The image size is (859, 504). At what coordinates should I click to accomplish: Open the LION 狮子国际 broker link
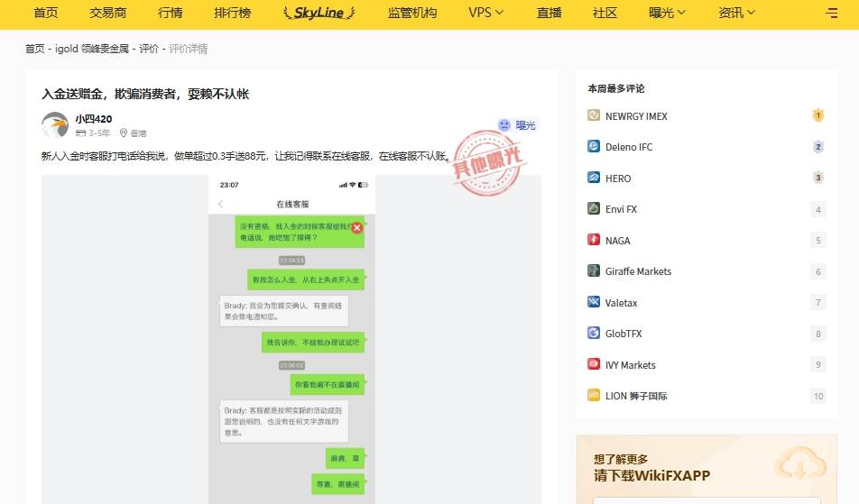pyautogui.click(x=636, y=396)
